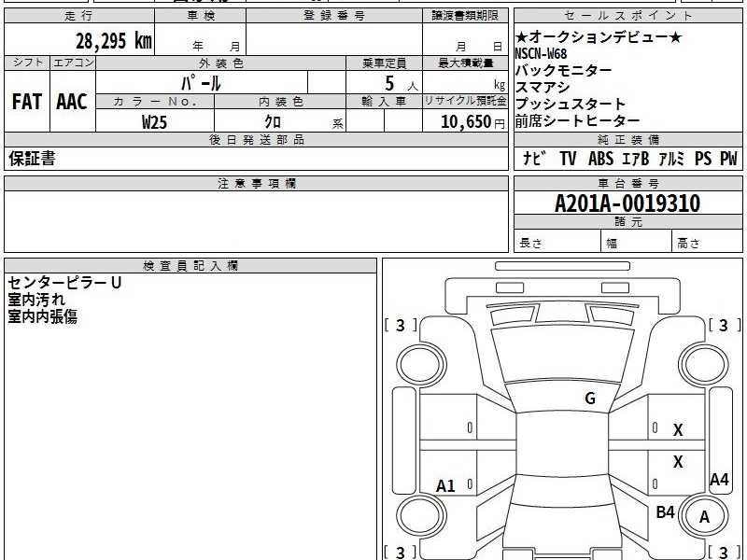
Task: Click the A1 damage mark on diagram
Action: click(x=445, y=486)
